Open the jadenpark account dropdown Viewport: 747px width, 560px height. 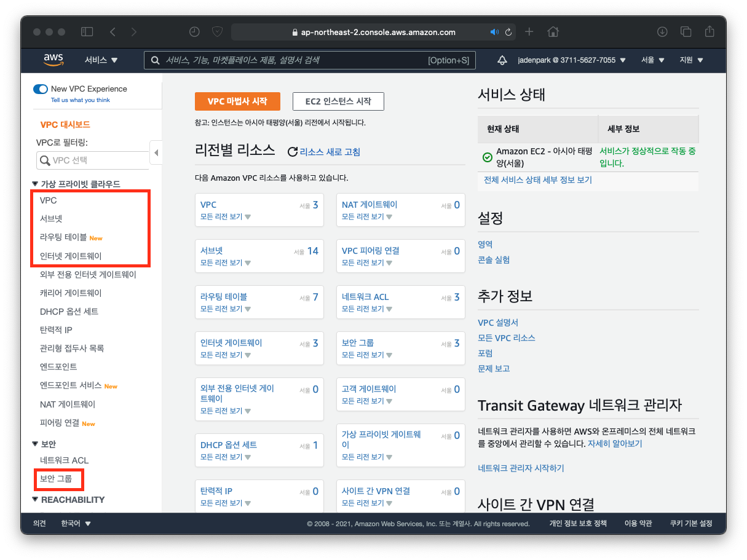(572, 60)
